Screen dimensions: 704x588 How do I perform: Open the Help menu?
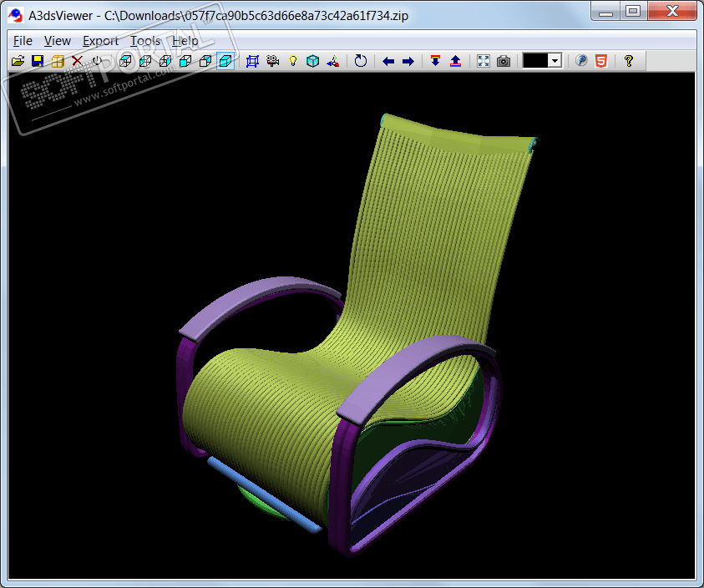click(185, 40)
